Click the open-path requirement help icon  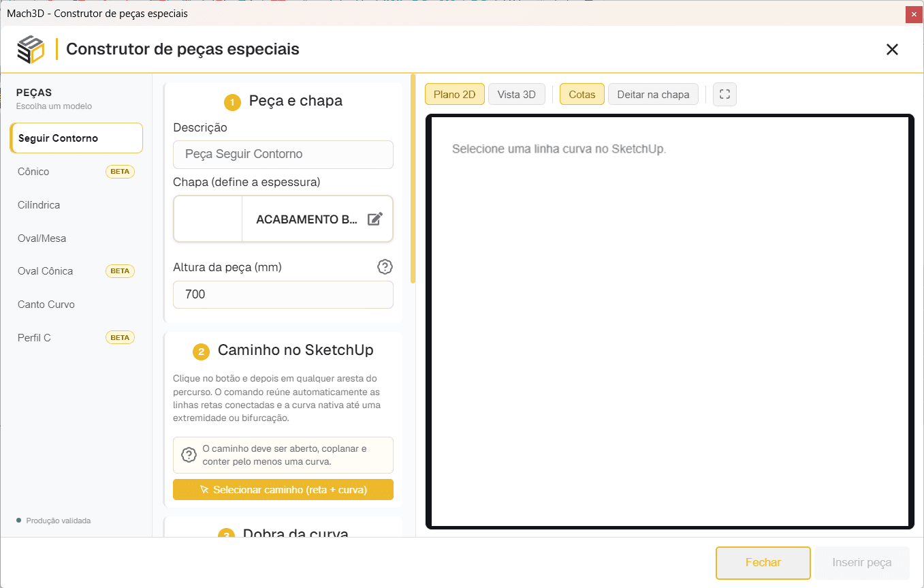[x=189, y=455]
